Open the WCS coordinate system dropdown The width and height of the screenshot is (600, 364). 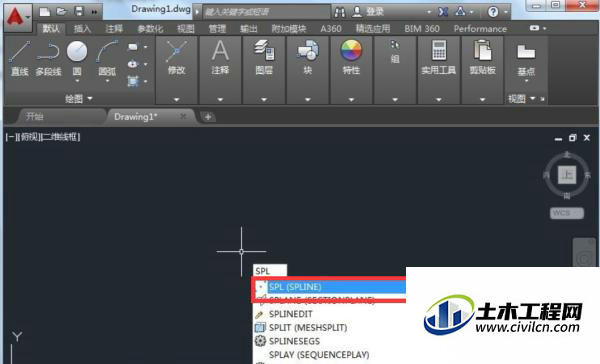coord(567,213)
